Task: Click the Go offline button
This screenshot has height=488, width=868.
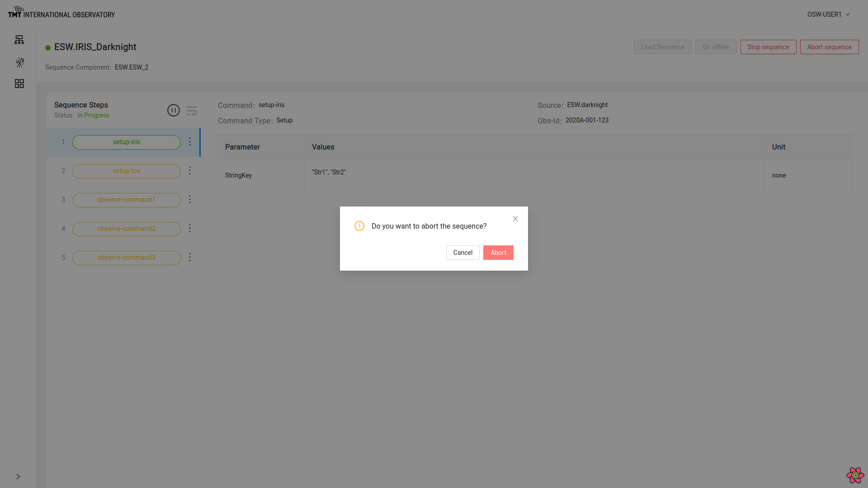Action: (x=716, y=47)
